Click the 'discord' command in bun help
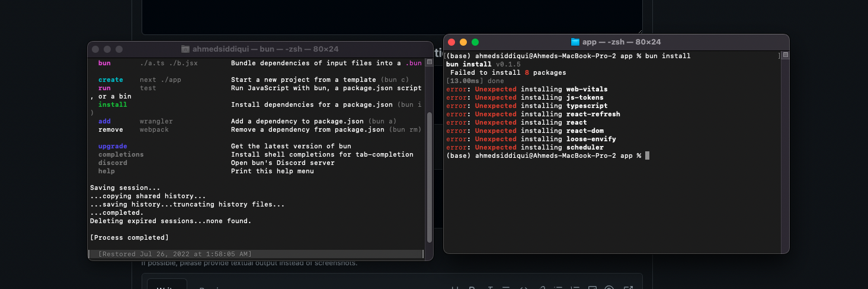Screen dimensions: 868x289 pos(113,163)
